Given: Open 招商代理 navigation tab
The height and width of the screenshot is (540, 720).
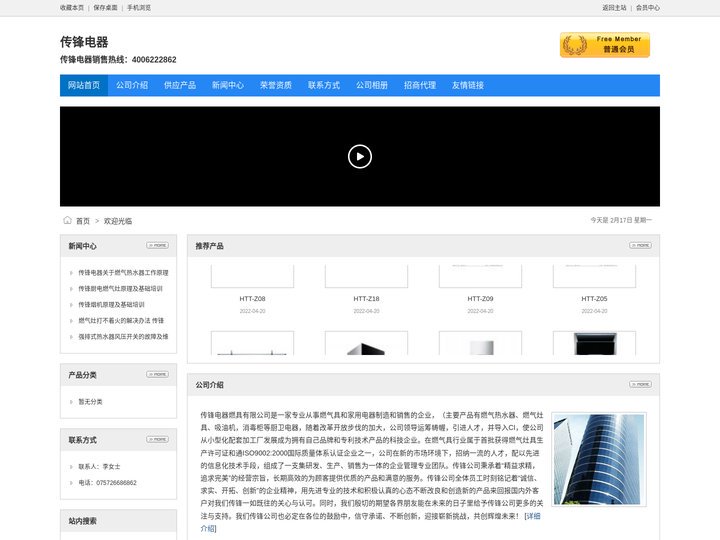Looking at the screenshot, I should tap(420, 85).
